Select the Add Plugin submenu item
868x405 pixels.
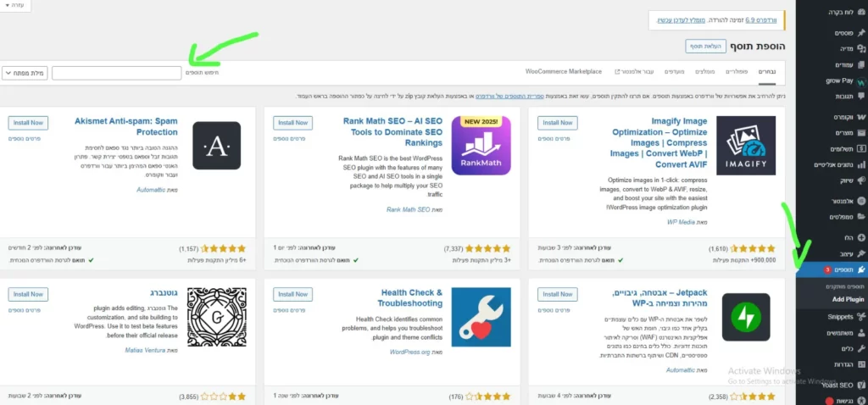848,299
